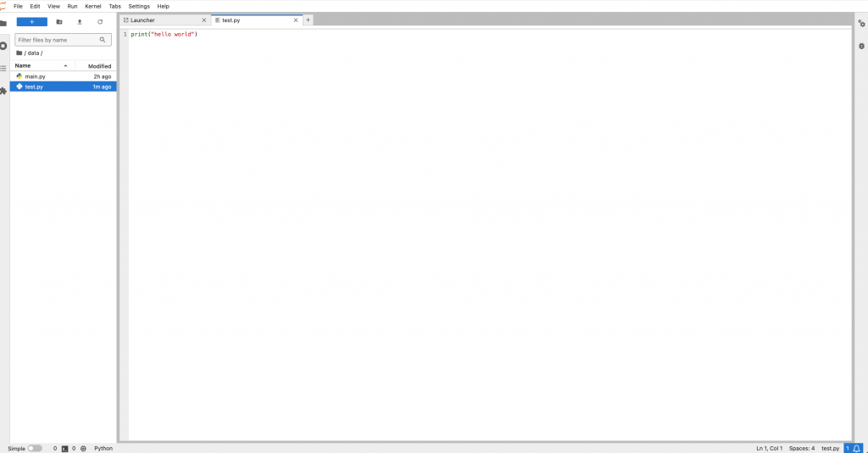
Task: Open the Tabs menu
Action: coord(114,6)
